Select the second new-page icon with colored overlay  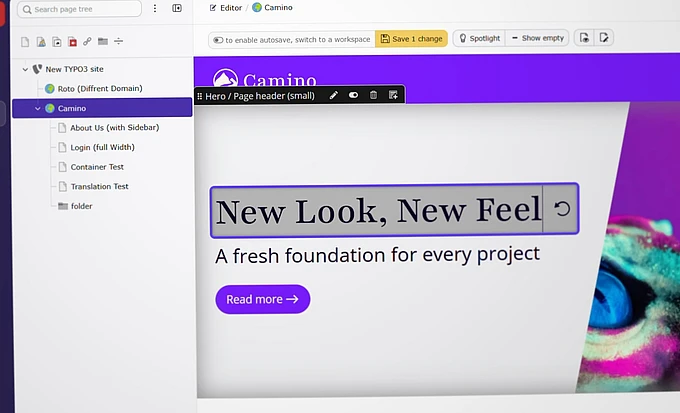[x=41, y=42]
